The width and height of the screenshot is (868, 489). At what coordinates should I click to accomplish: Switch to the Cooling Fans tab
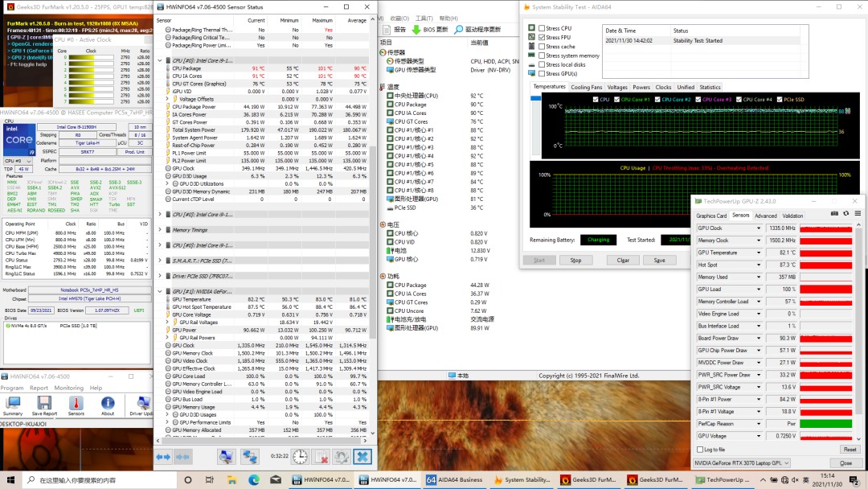pyautogui.click(x=586, y=87)
